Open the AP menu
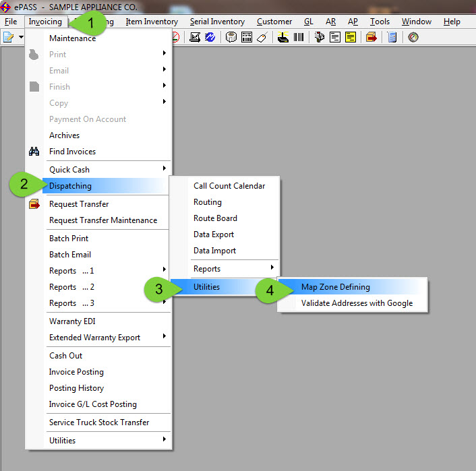Image resolution: width=476 pixels, height=471 pixels. click(x=353, y=22)
